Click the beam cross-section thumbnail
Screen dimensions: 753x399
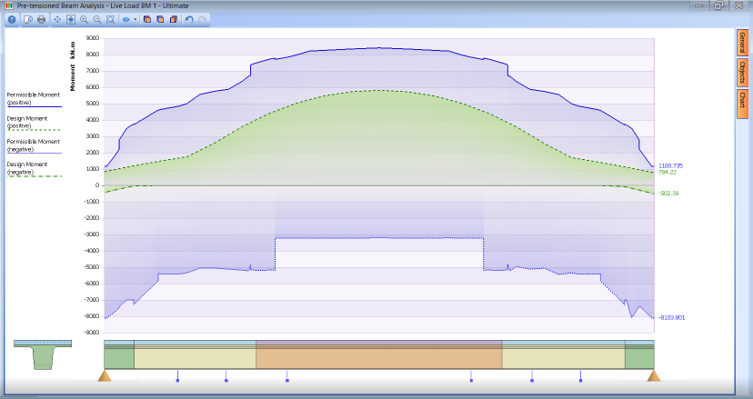point(43,355)
